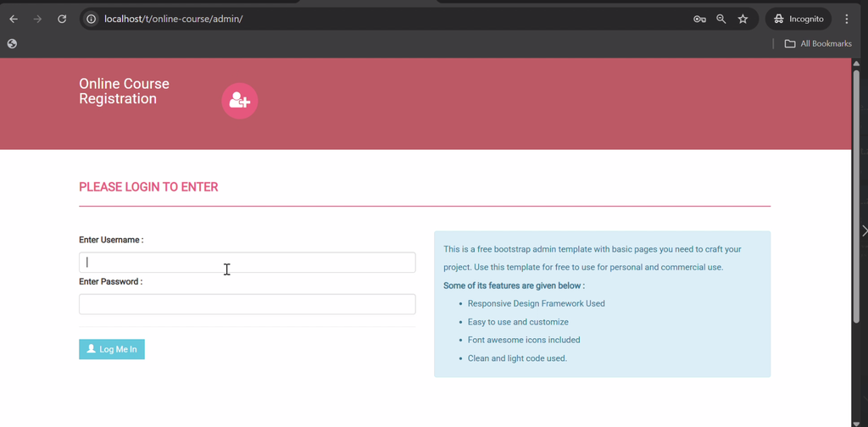Click the 'Enter Username :' label

111,240
